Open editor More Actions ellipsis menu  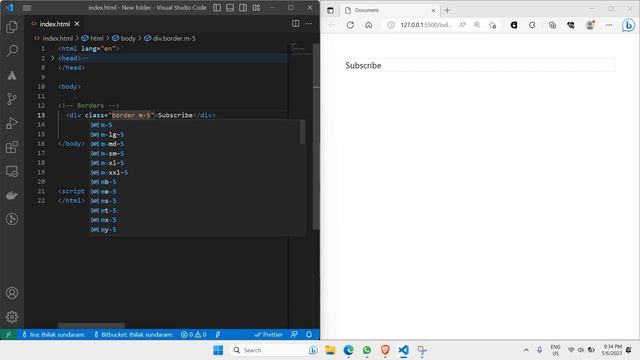click(x=309, y=24)
